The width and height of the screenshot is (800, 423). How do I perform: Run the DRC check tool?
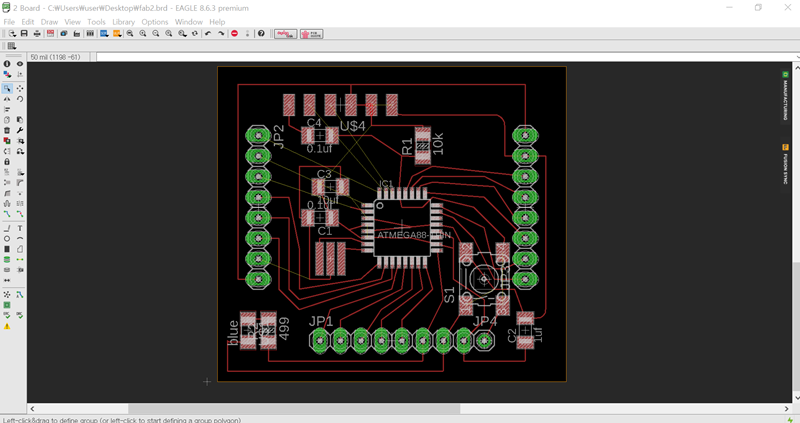click(x=20, y=315)
